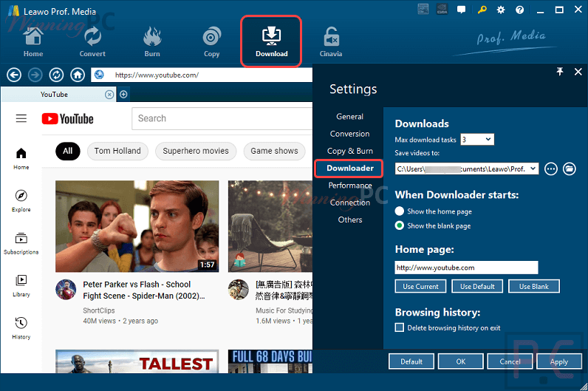Open the Convert module
The image size is (588, 391).
point(92,42)
